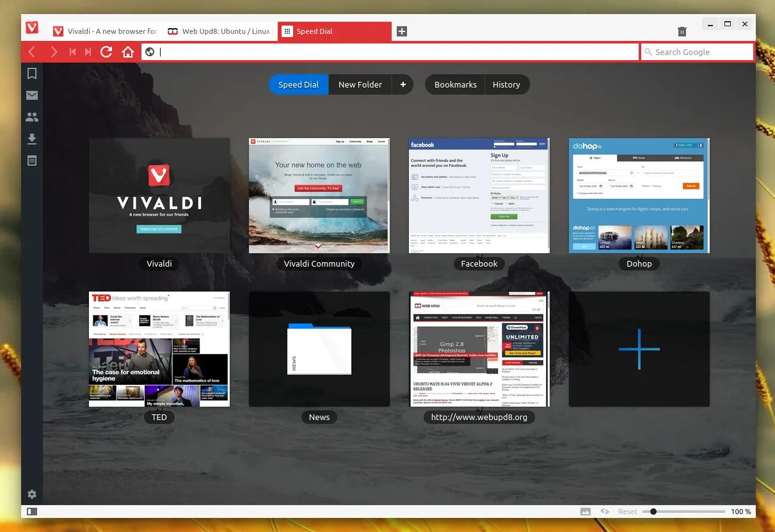Select the Speed Dial tab

point(334,31)
